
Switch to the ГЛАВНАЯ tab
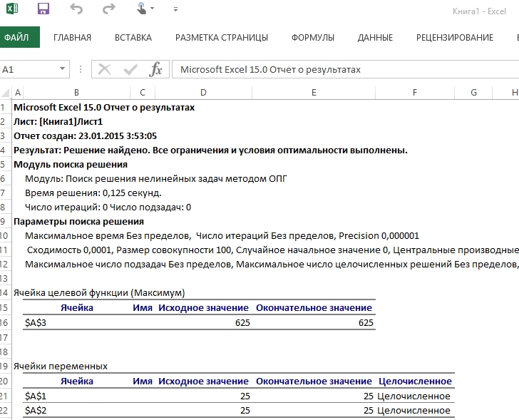72,37
